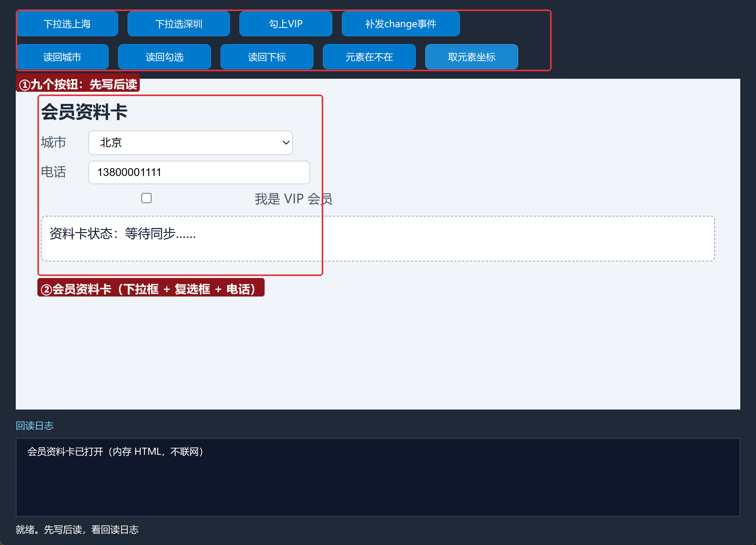Click the 读回下标 button
Image resolution: width=756 pixels, height=545 pixels.
(x=267, y=57)
